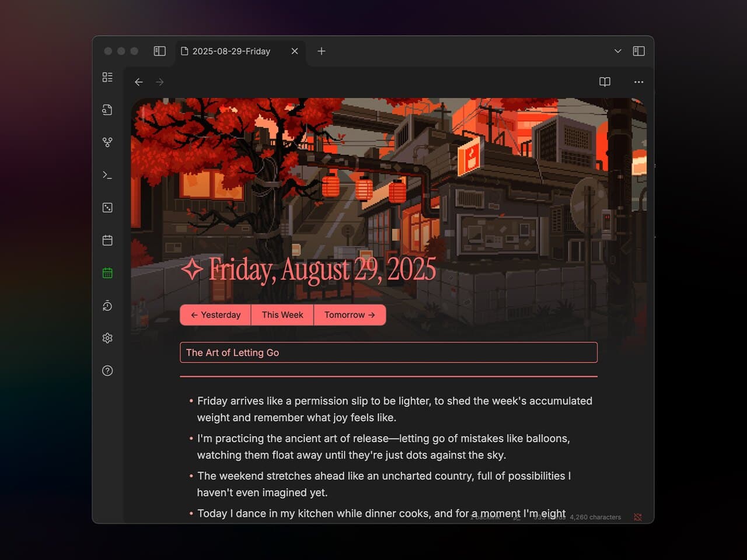The height and width of the screenshot is (560, 747).
Task: Click the 4,260 characters status entry
Action: (x=595, y=517)
